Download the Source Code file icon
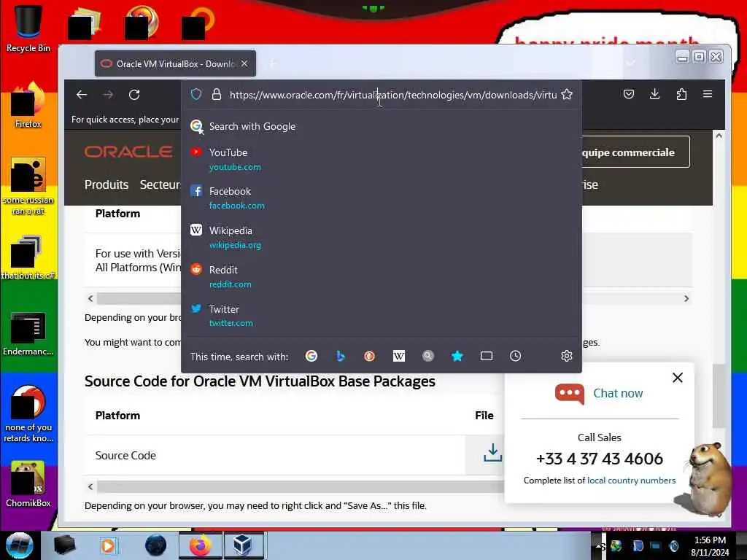 point(492,453)
